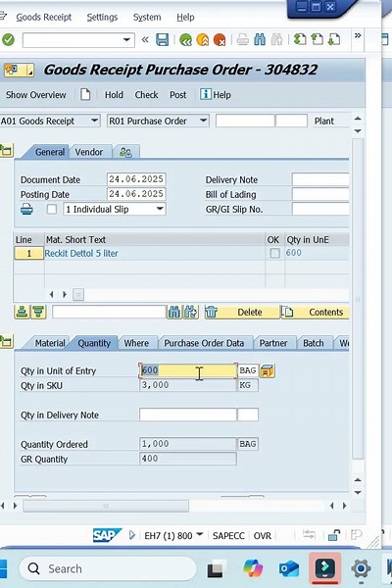The height and width of the screenshot is (588, 392).
Task: Click the green Back icon
Action: [x=185, y=39]
